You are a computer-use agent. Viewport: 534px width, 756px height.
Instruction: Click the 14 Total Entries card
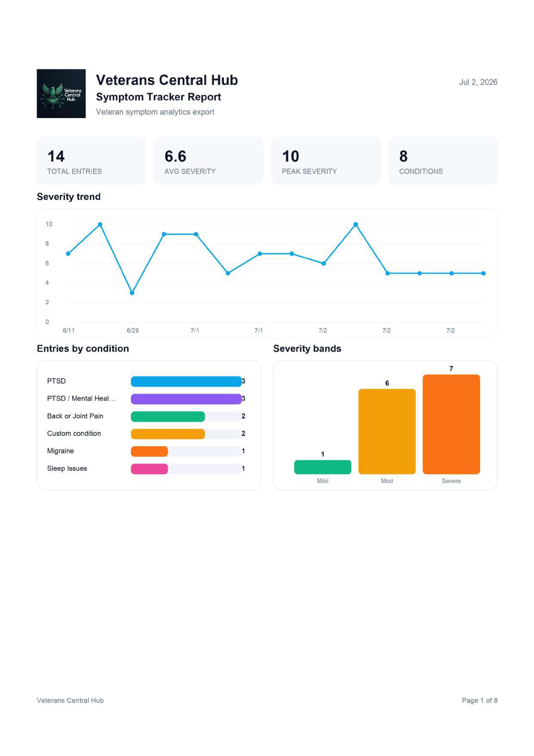point(91,161)
